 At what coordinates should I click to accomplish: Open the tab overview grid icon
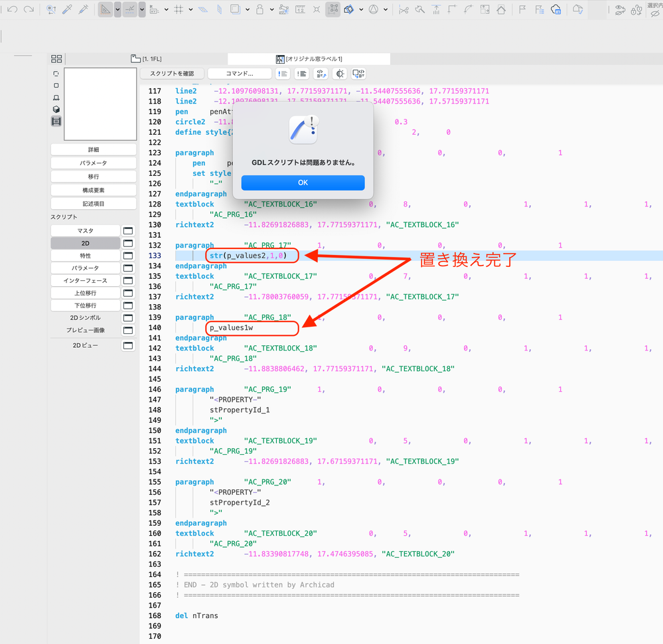[x=56, y=59]
